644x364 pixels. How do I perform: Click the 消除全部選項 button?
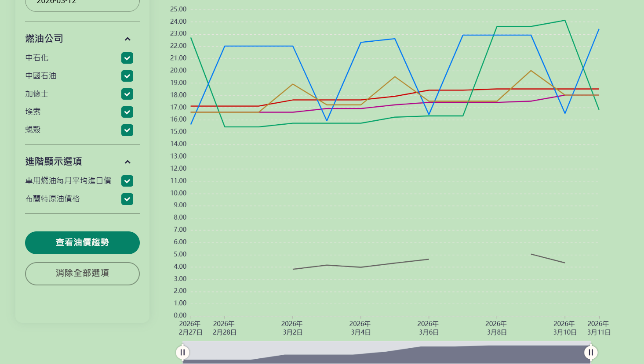pos(82,274)
